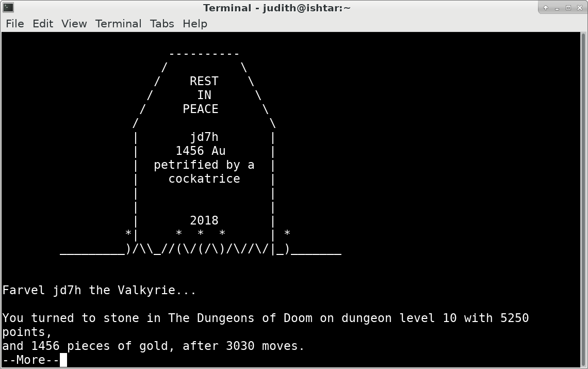The height and width of the screenshot is (369, 588).
Task: Click the 'You turned to stone' message line
Action: point(265,318)
